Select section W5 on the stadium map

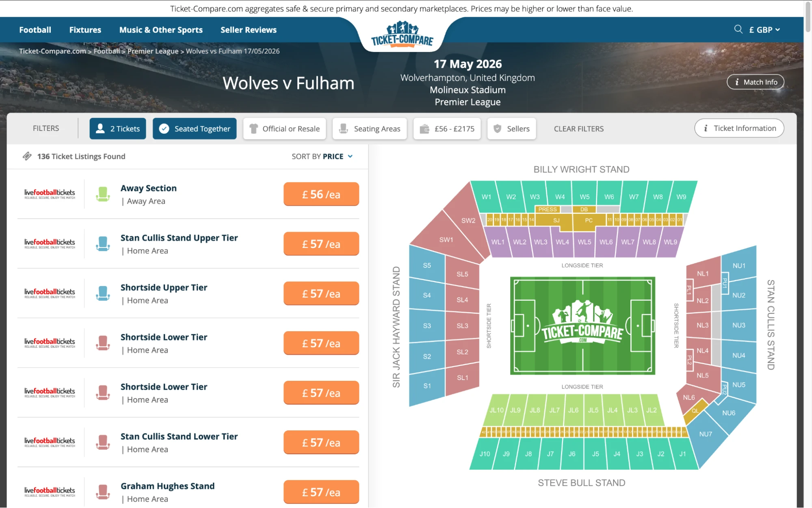click(585, 196)
